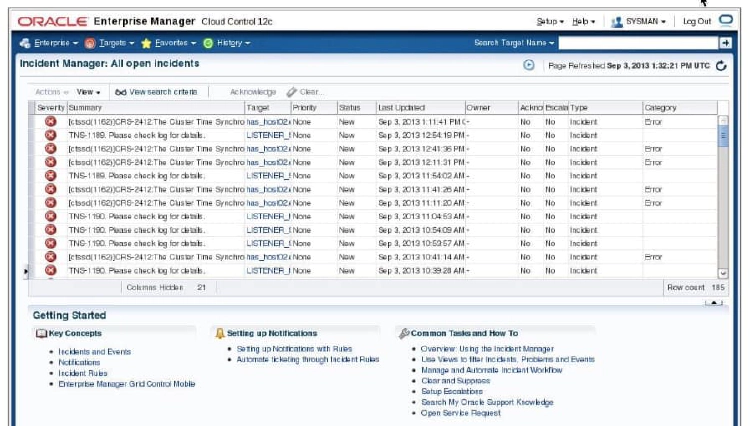Open the Targets menu
This screenshot has height=426, width=750.
[x=116, y=43]
